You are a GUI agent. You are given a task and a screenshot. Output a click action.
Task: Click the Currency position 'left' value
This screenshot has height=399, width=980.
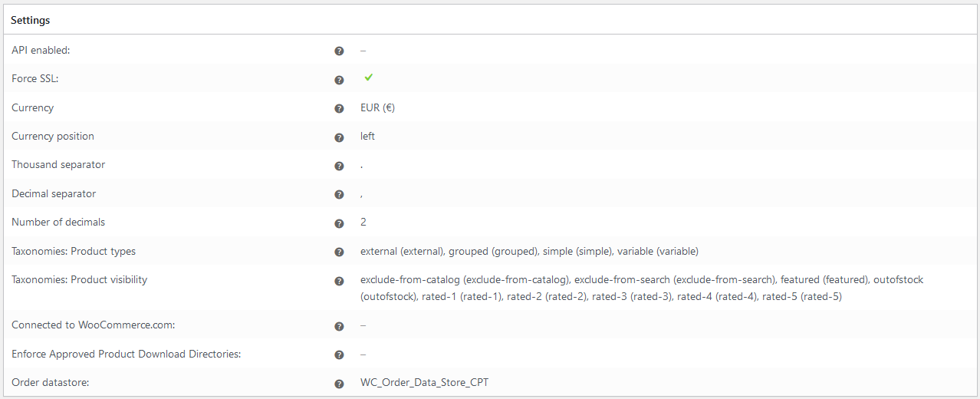(x=368, y=136)
